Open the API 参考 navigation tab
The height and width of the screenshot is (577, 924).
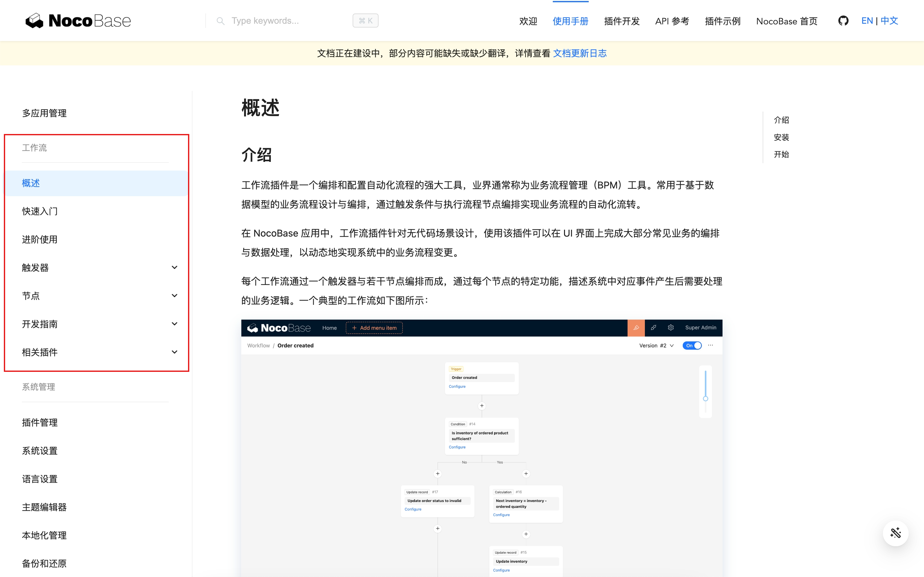672,21
